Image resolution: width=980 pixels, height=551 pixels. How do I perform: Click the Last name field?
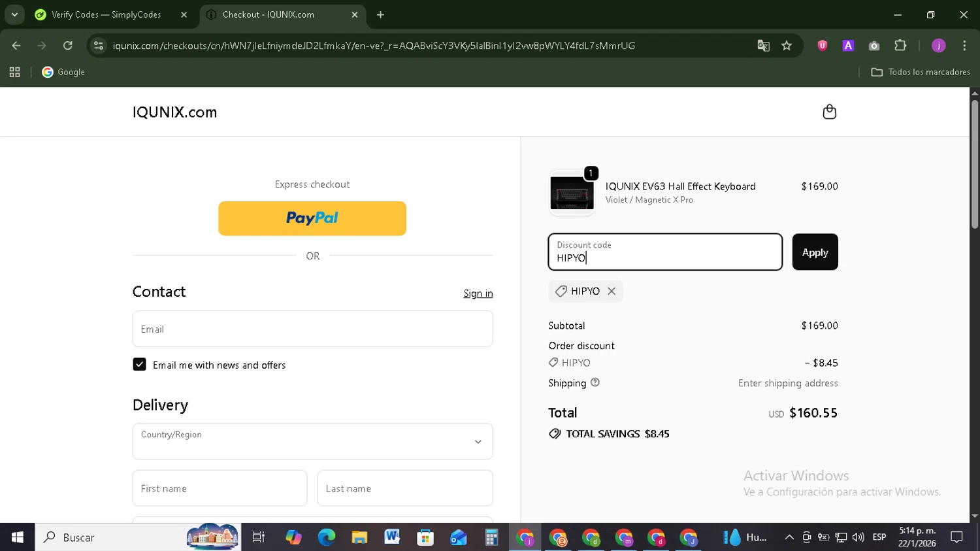pos(405,488)
